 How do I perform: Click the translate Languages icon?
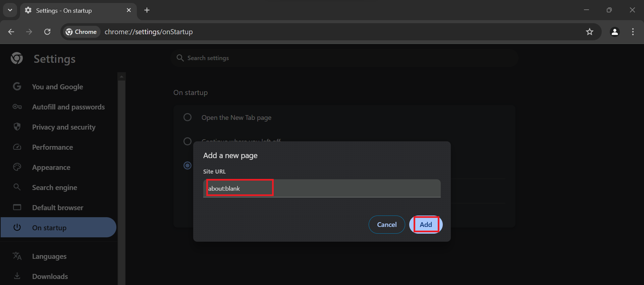tap(17, 256)
